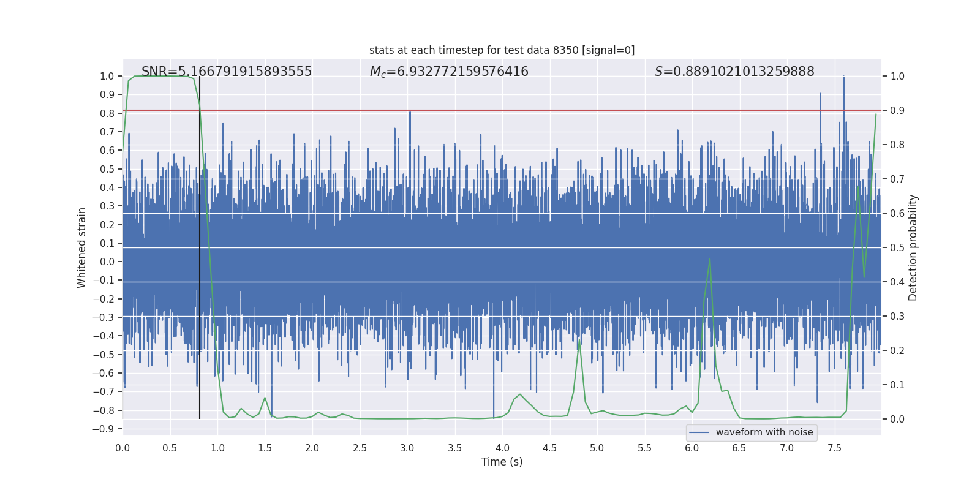The height and width of the screenshot is (490, 980).
Task: Select the S=0.889 annotation text
Action: (x=734, y=72)
